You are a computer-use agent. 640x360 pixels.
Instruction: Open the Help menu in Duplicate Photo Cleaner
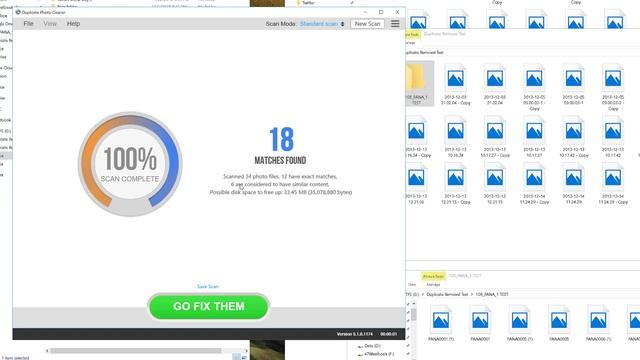pyautogui.click(x=73, y=24)
